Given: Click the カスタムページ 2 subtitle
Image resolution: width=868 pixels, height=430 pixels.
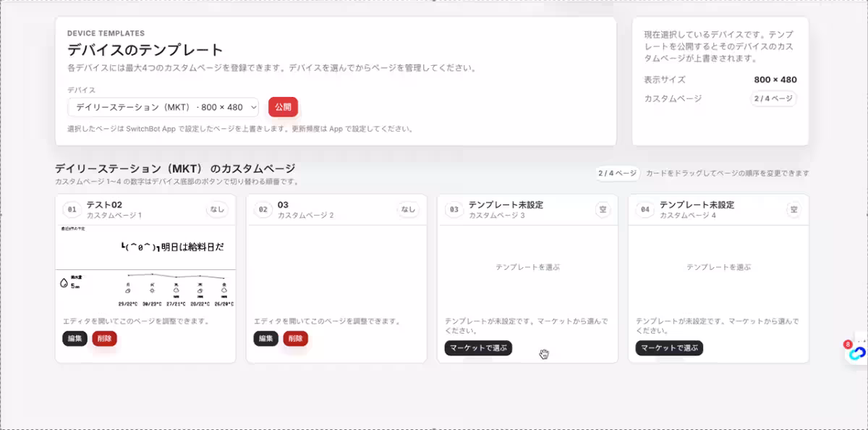Looking at the screenshot, I should [x=305, y=216].
